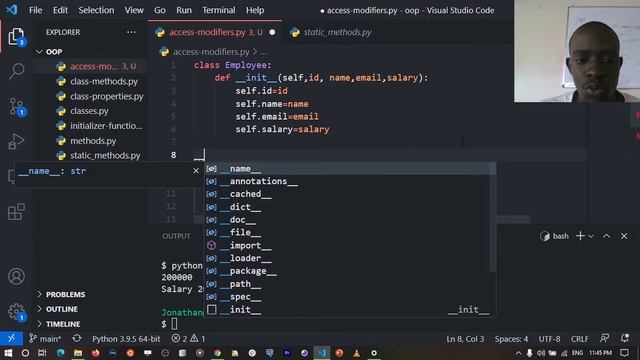Change encoding via UTF-8 status item
The width and height of the screenshot is (640, 360).
coord(549,339)
